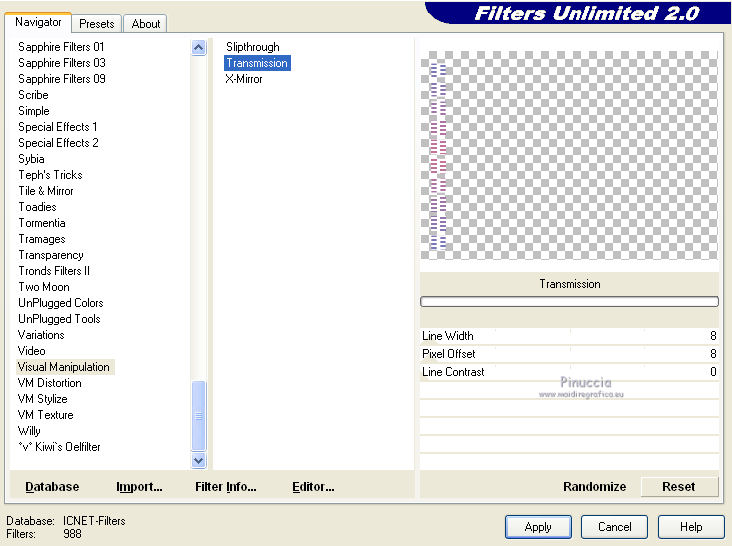The width and height of the screenshot is (732, 546).
Task: Click the filter preview image
Action: 569,155
